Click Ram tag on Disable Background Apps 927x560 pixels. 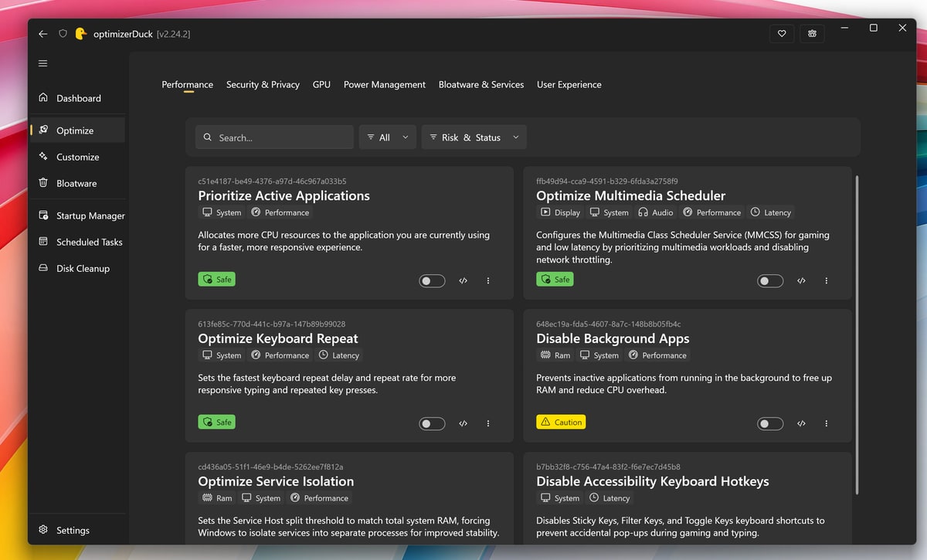(555, 355)
